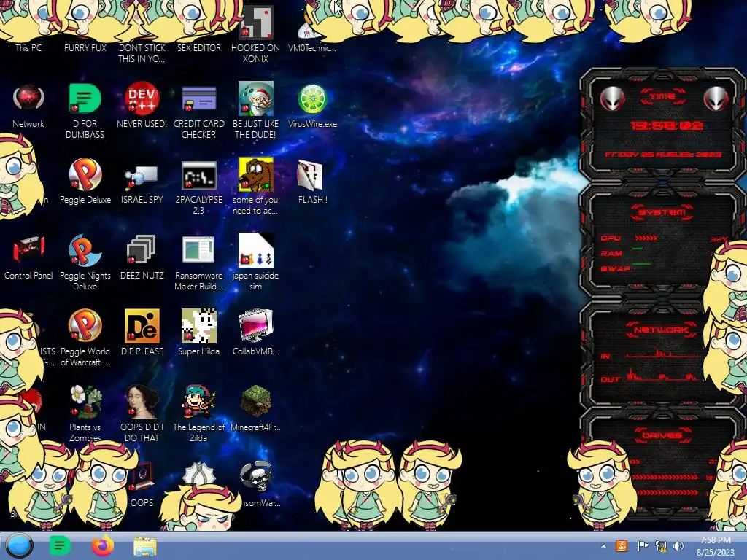
Task: Open the CREDIT CARD CHECKER icon
Action: pos(198,98)
